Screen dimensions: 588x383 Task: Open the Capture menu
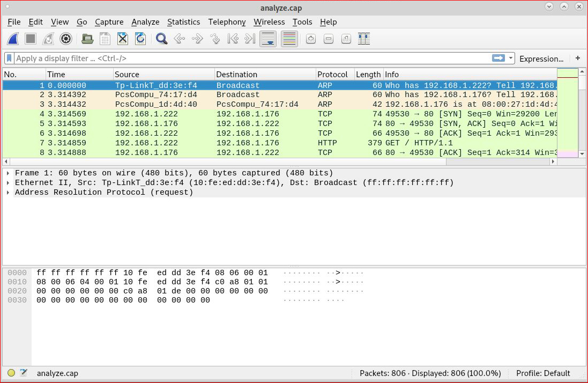pos(109,22)
